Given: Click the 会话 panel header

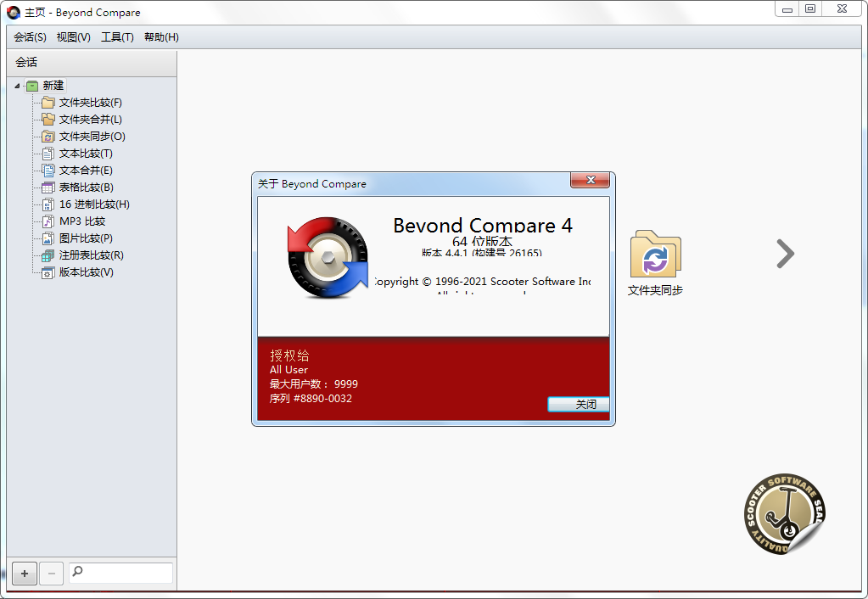Looking at the screenshot, I should click(92, 63).
